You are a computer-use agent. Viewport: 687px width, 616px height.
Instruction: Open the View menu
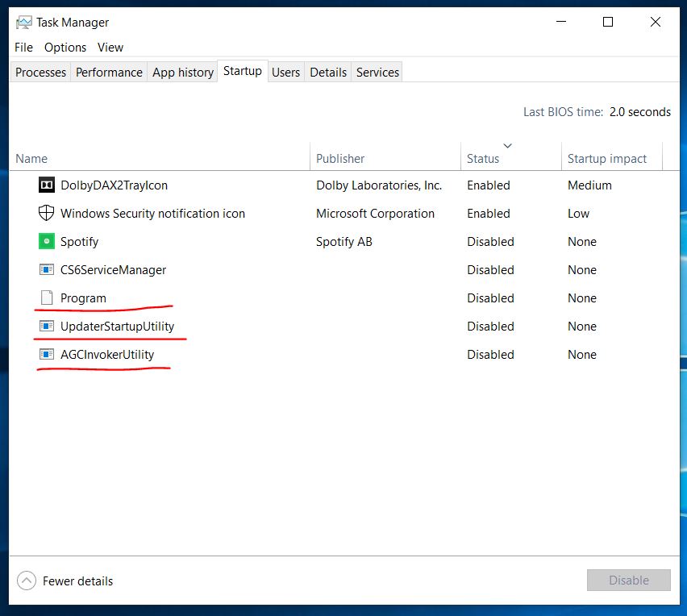pyautogui.click(x=110, y=48)
